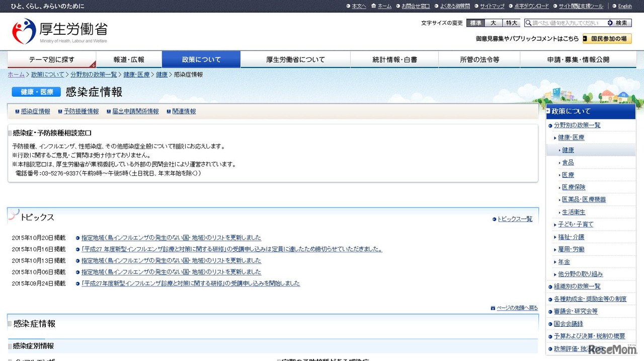This screenshot has height=361, width=644.
Task: Open 国民参加の場 via the yellow banner
Action: (607, 38)
